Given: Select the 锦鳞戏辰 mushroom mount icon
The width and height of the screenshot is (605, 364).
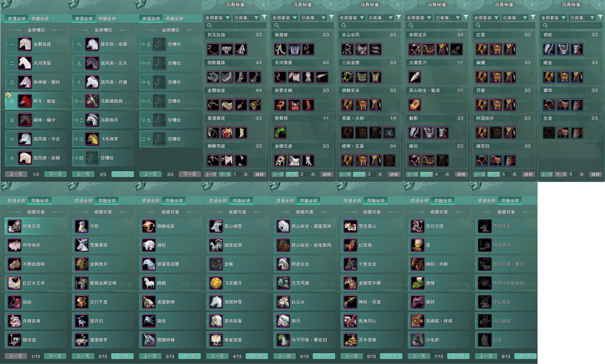Looking at the screenshot, I should pos(149,226).
